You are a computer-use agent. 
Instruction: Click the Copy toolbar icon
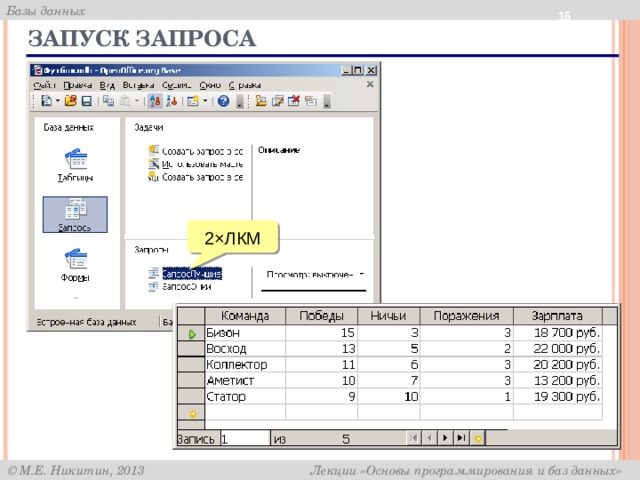click(x=109, y=101)
